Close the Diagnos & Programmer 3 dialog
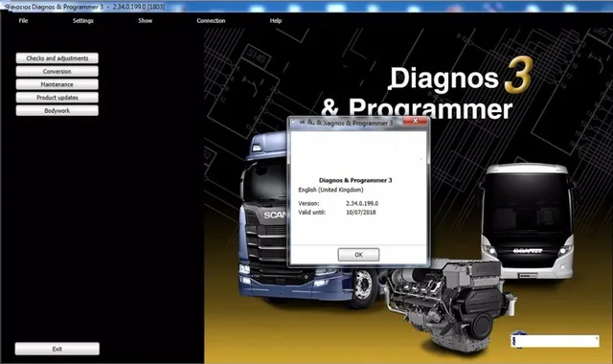Viewport: 613px width, 364px height. pyautogui.click(x=415, y=121)
